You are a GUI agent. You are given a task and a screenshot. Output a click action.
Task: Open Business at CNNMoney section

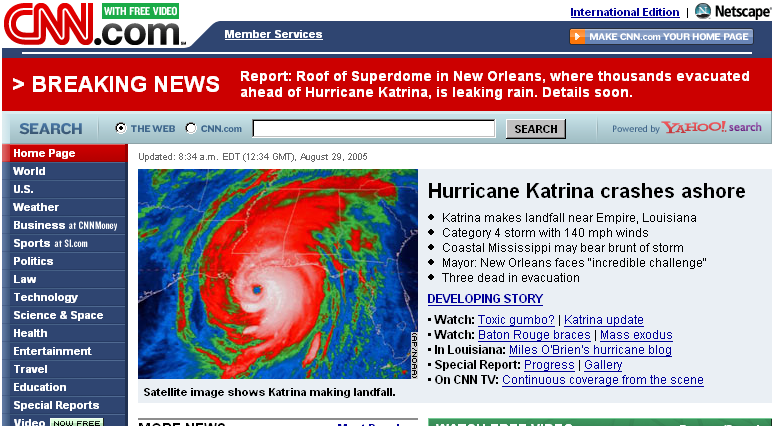click(x=64, y=225)
